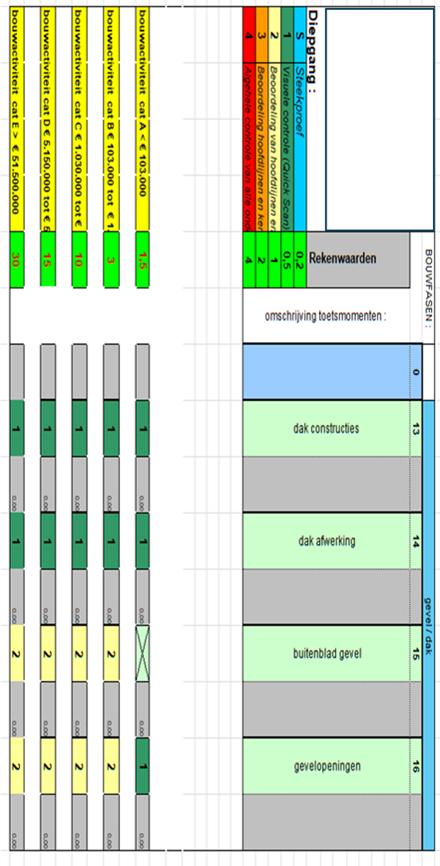Click 'bouwactiviteit cat E > € 51.500.000' label

(16, 120)
